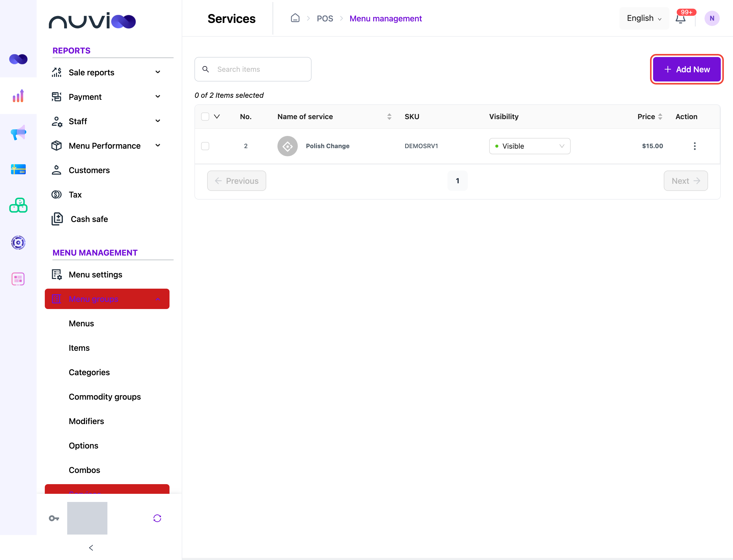
Task: Tick the Polish Change row checkbox
Action: 205,146
